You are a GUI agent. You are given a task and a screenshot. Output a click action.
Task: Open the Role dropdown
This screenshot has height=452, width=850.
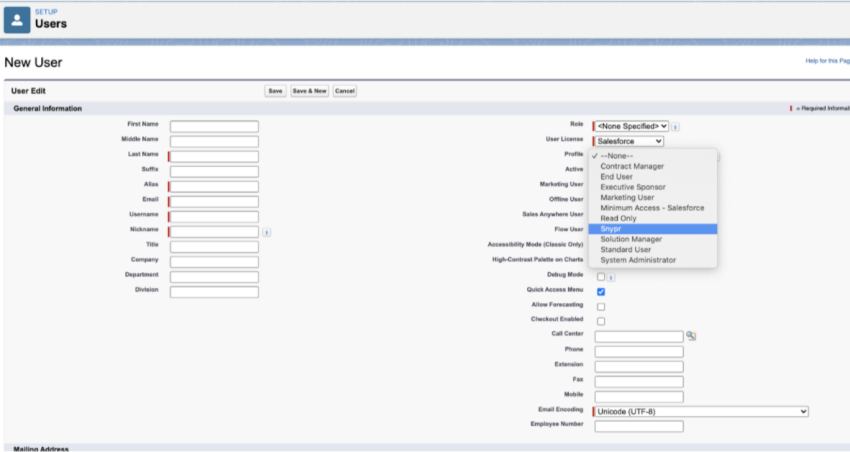632,127
